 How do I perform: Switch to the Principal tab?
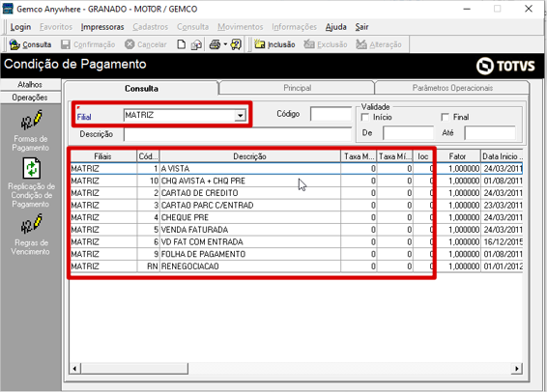pyautogui.click(x=298, y=88)
